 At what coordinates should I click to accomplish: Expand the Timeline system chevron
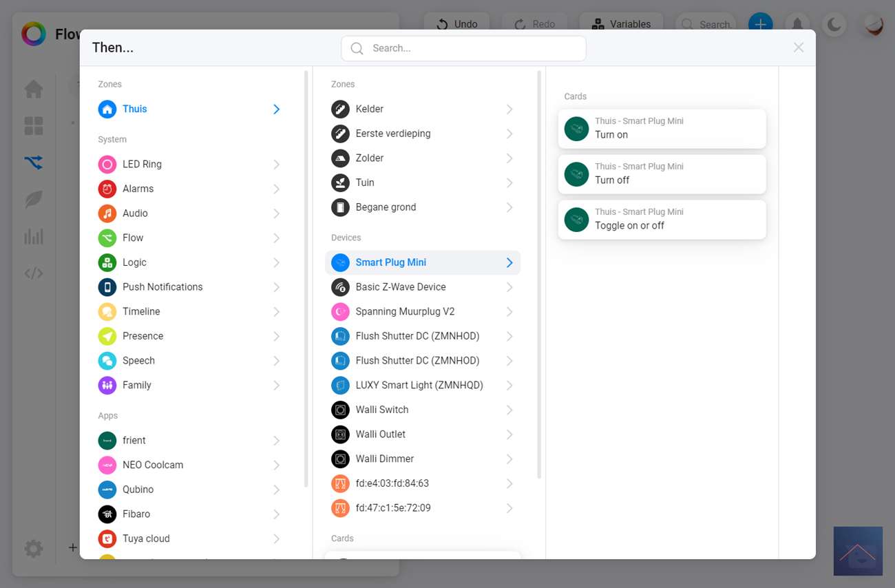(276, 312)
